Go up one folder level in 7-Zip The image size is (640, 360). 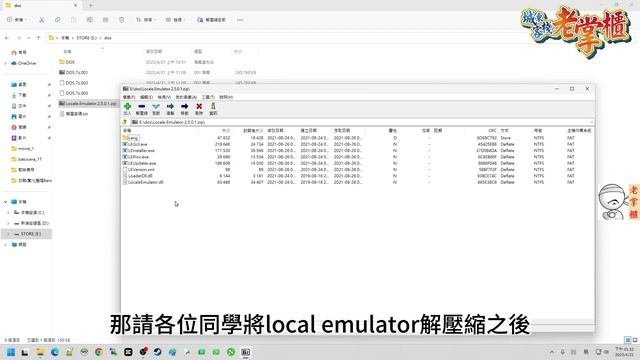coord(125,122)
